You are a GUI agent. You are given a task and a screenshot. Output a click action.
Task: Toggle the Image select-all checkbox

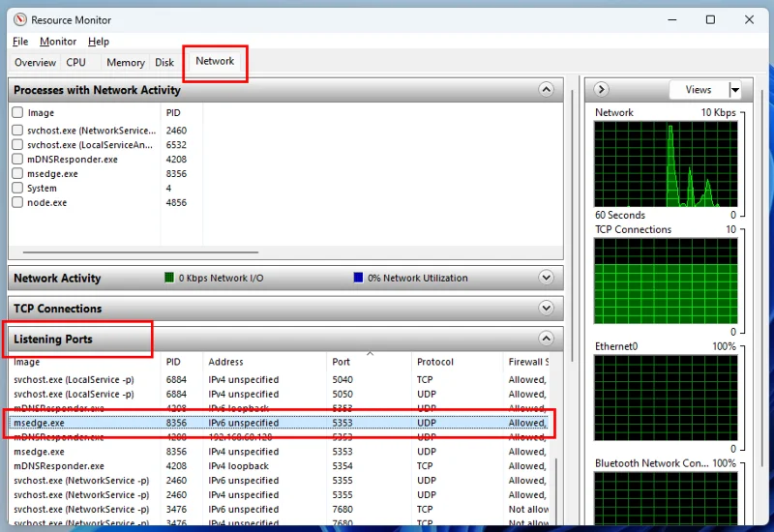[x=17, y=112]
